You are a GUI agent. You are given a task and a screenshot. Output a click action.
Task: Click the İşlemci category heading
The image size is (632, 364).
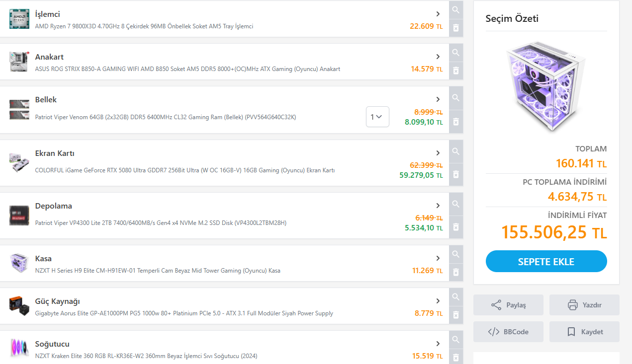48,14
